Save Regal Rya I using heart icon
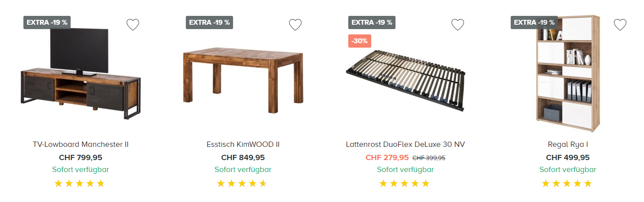 click(x=620, y=25)
